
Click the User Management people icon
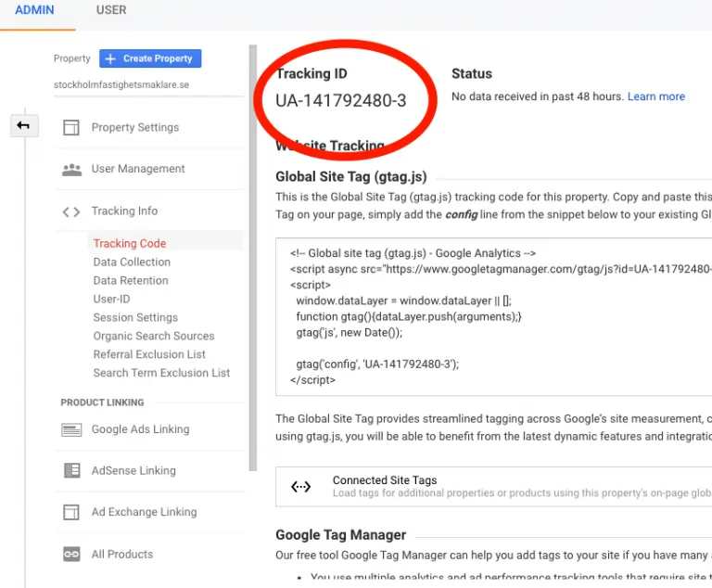coord(71,170)
